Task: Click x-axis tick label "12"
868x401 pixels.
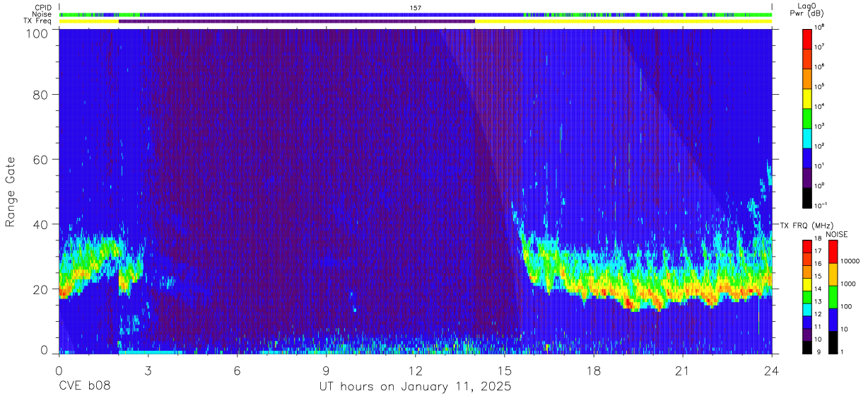Action: pos(416,371)
